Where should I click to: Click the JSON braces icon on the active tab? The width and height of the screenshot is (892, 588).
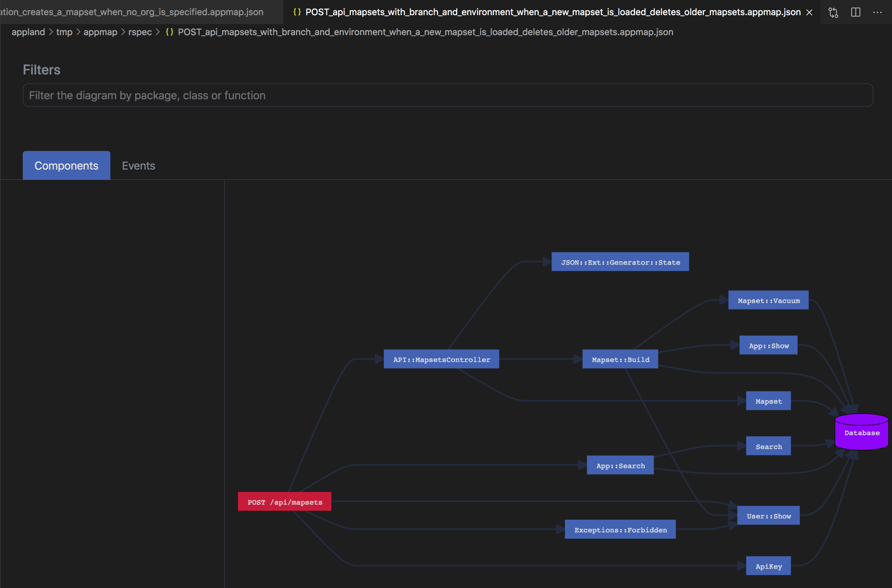297,12
